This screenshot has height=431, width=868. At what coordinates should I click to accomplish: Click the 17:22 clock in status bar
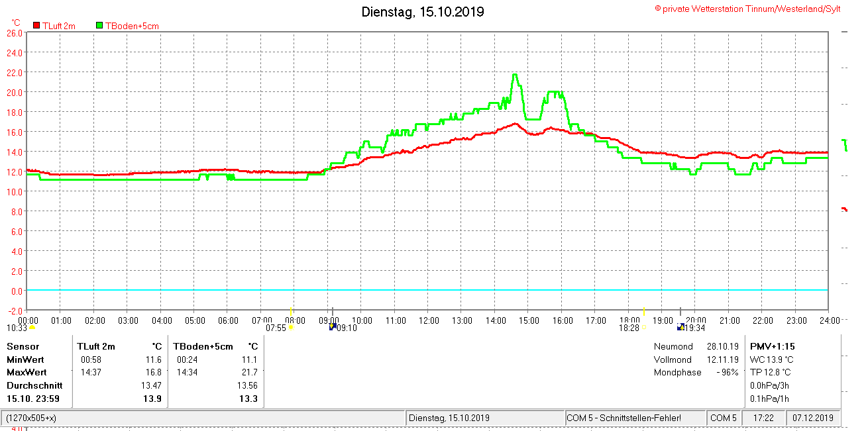click(x=763, y=418)
